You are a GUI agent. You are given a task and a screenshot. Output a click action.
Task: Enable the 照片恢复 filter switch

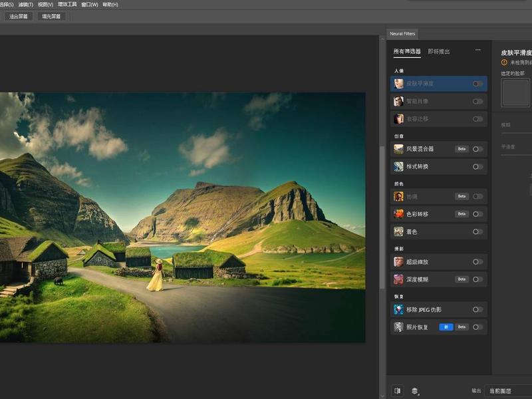point(477,327)
